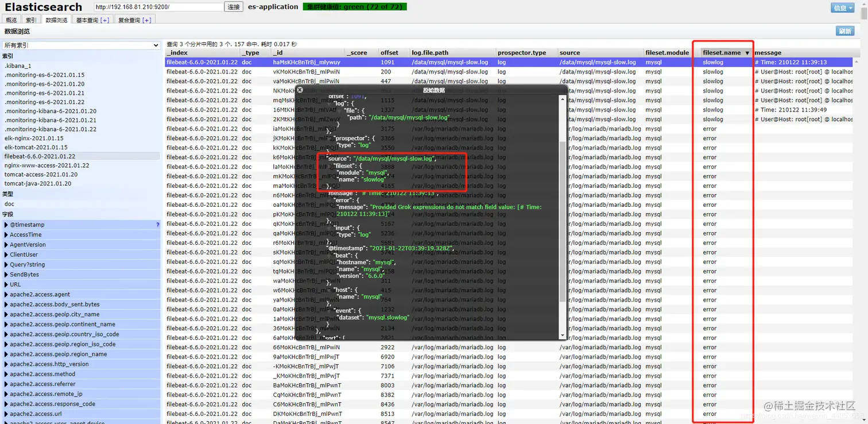Open the 信息 dropdown menu
This screenshot has height=424, width=868.
point(843,7)
